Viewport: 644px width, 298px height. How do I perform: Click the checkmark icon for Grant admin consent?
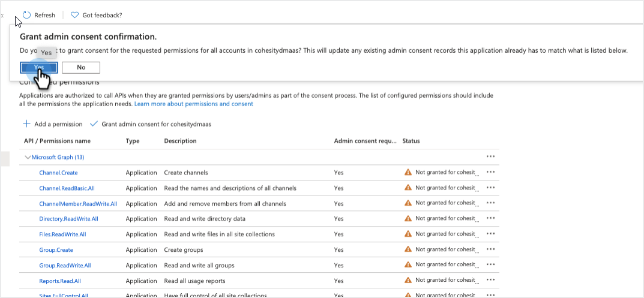94,124
